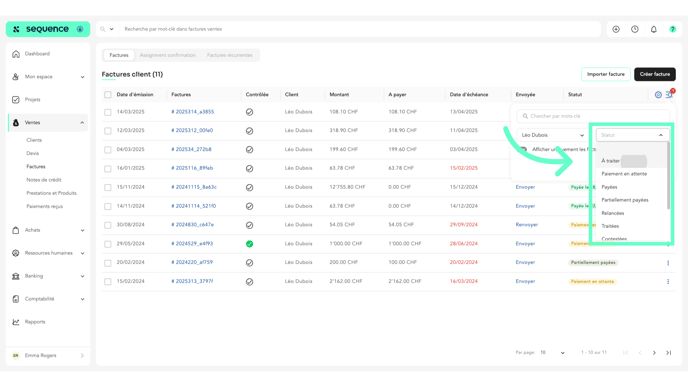Click the Banking building icon
This screenshot has width=688, height=387.
16,276
